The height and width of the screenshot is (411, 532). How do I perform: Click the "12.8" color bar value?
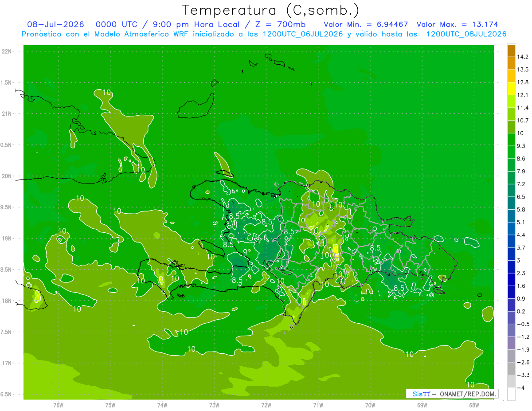point(523,82)
